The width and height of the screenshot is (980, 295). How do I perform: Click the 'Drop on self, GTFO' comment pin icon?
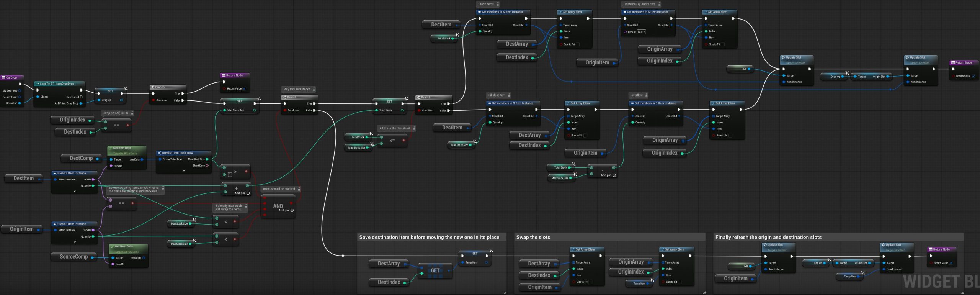point(132,113)
